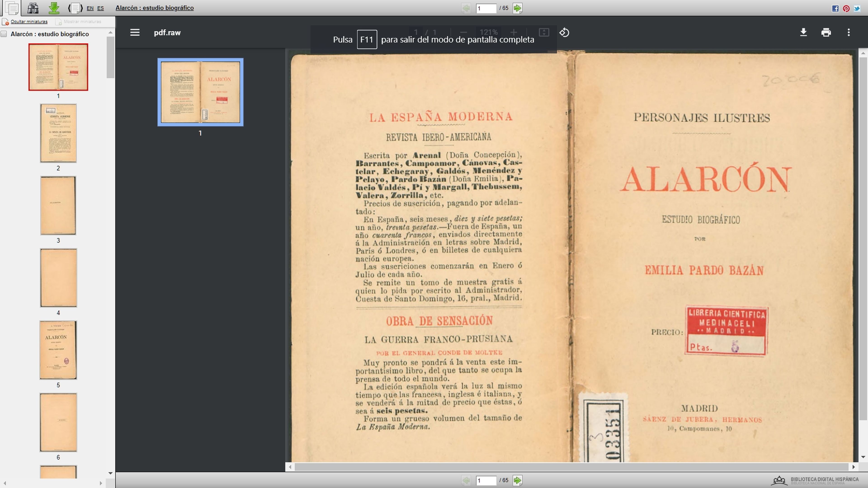Viewport: 868px width, 488px height.
Task: Click the green download arrow icon
Action: click(x=54, y=8)
